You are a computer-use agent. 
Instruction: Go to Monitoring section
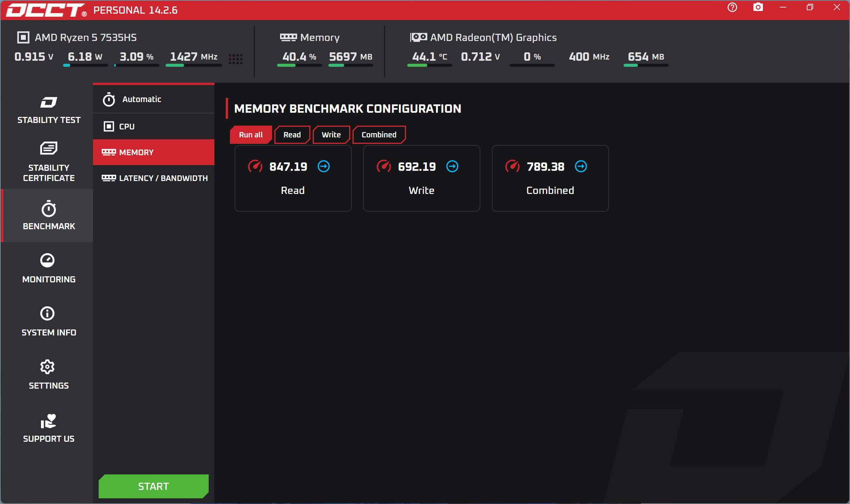pos(49,268)
